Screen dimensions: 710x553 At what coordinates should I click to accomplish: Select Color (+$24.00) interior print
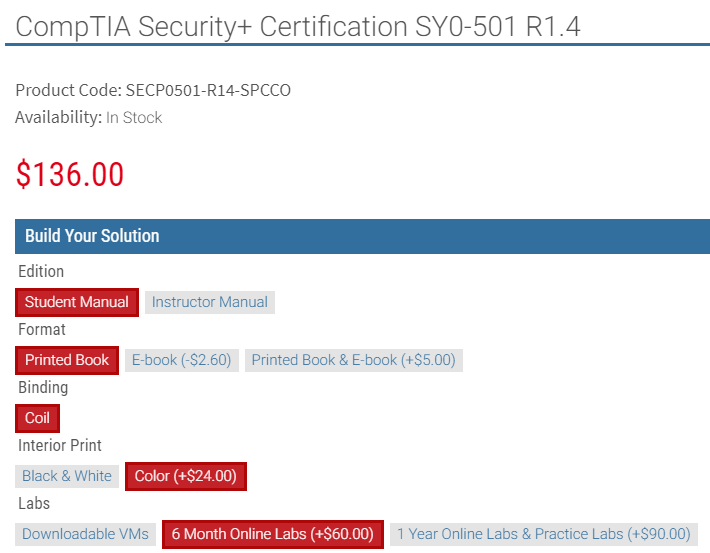pos(186,476)
